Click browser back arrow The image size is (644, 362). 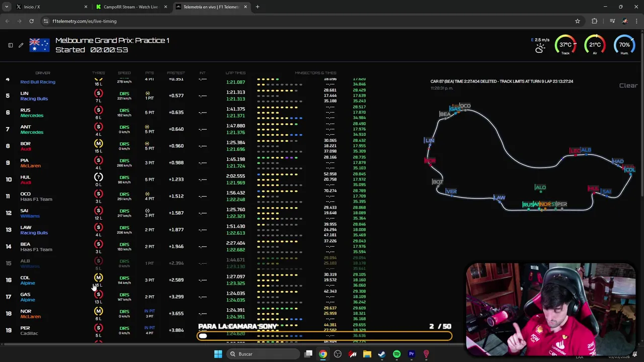tap(8, 21)
